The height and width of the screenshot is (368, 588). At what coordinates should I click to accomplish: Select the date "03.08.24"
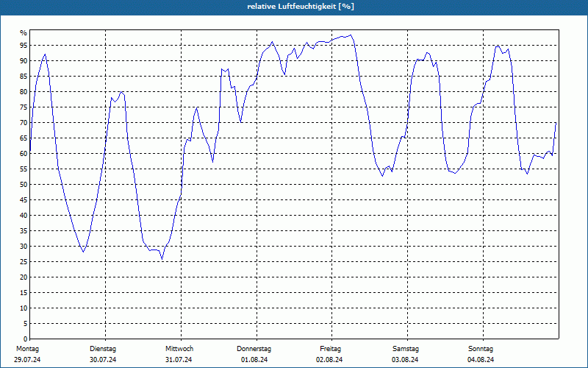coord(405,360)
